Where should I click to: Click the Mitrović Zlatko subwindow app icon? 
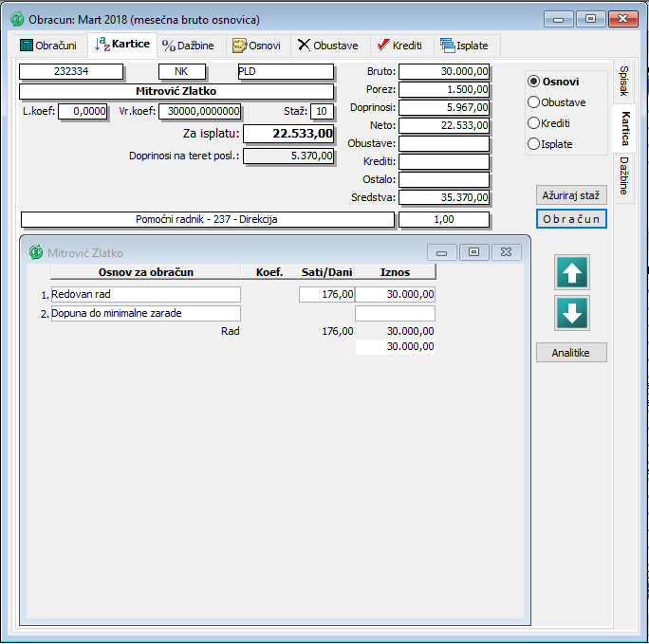click(x=36, y=252)
